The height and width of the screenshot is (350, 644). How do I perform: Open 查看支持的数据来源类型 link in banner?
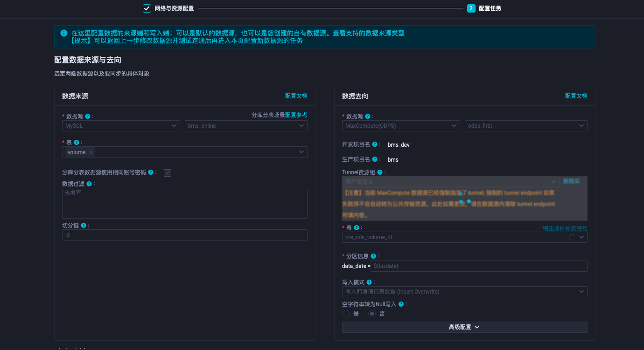point(369,34)
